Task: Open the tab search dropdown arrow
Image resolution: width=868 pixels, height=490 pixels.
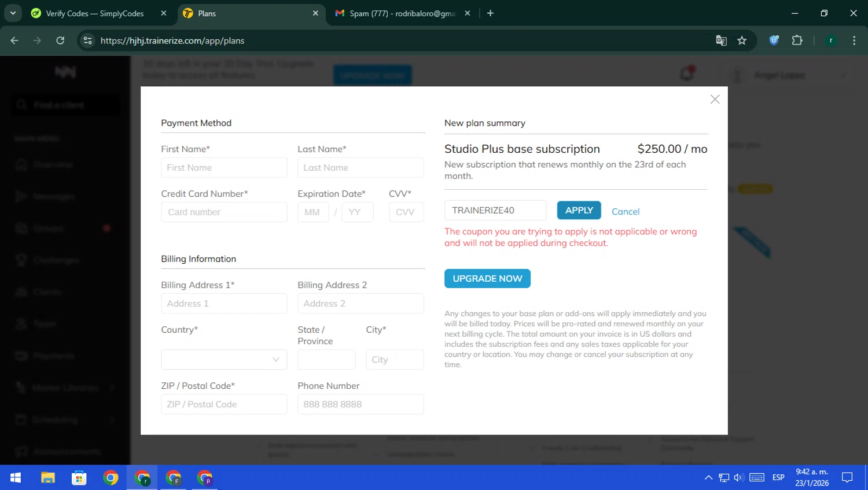Action: [13, 13]
